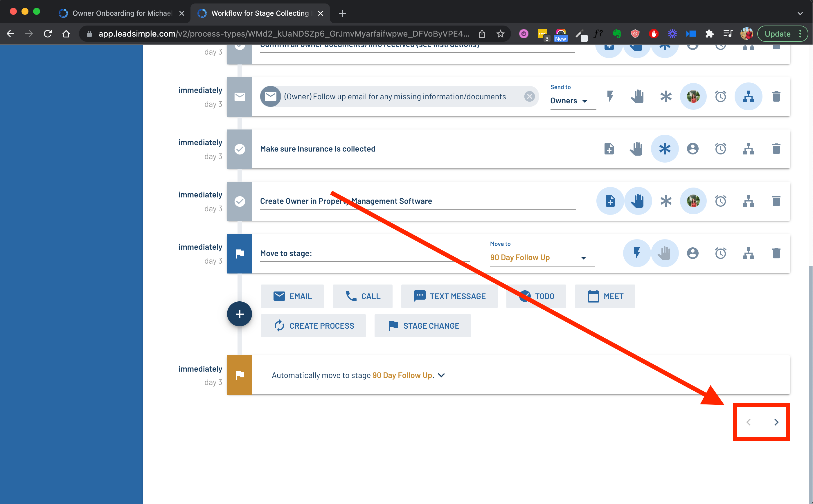This screenshot has height=504, width=813.
Task: Open branch conditions on Create Owner row
Action: pyautogui.click(x=748, y=201)
